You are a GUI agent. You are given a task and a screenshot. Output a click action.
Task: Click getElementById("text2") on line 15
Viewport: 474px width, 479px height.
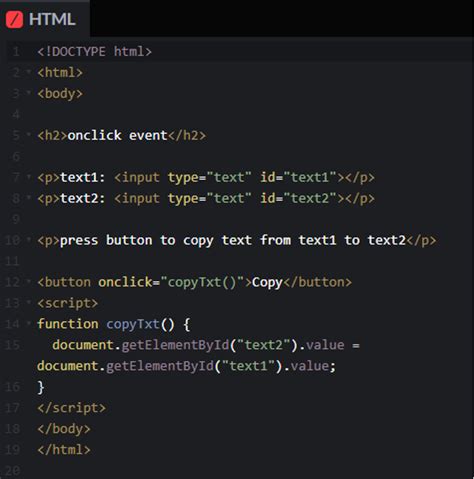pos(209,345)
